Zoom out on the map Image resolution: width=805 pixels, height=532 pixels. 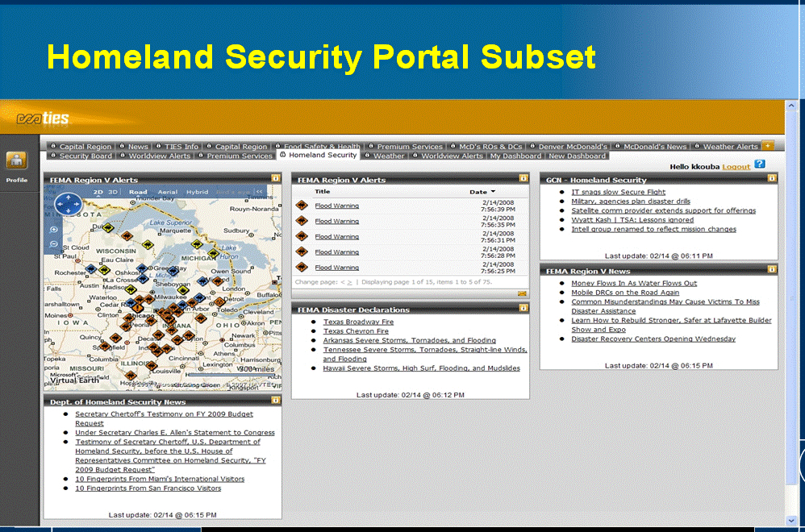(54, 243)
